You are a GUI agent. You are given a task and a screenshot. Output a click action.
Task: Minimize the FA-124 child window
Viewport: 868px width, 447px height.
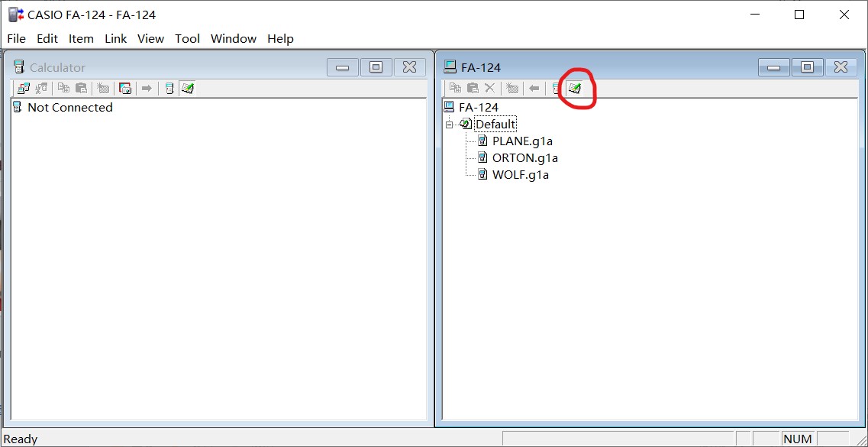coord(774,67)
